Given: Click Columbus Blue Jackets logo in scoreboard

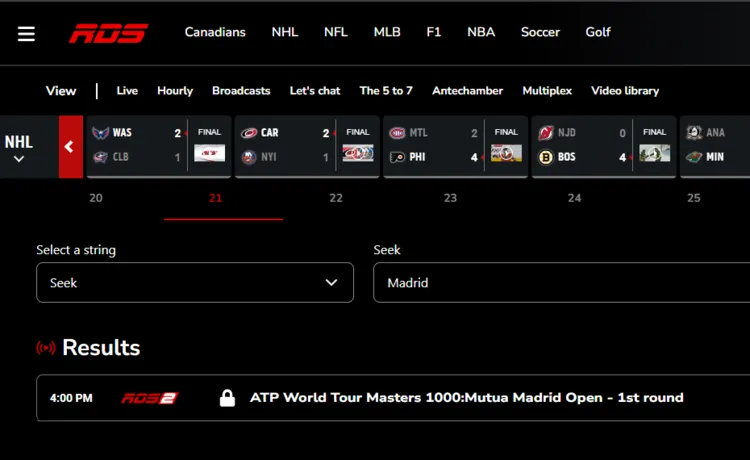Looking at the screenshot, I should [x=100, y=157].
